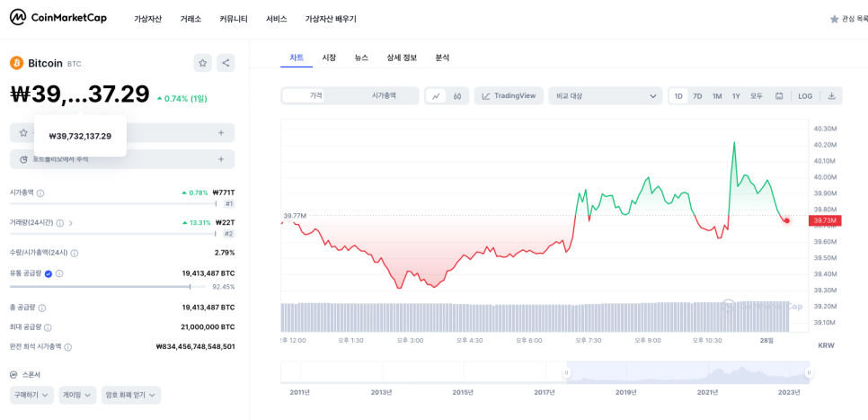This screenshot has height=420, width=868.
Task: Add Bitcoin to favorites with star icon
Action: coord(202,63)
